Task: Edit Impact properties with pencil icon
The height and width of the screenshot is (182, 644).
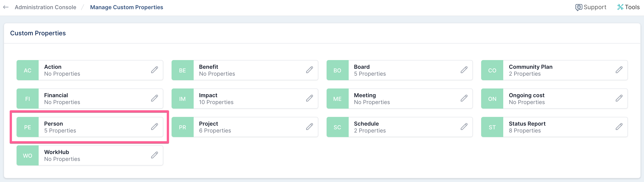Action: click(310, 98)
